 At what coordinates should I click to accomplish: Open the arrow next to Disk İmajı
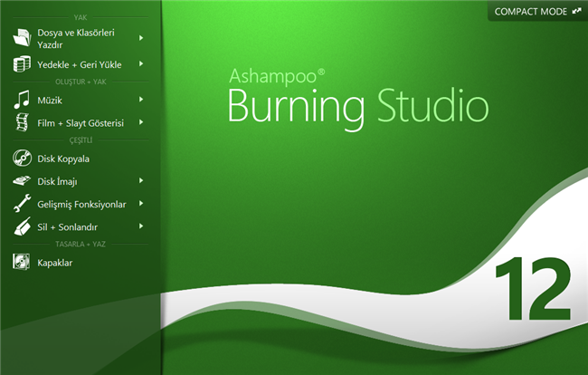coord(141,181)
